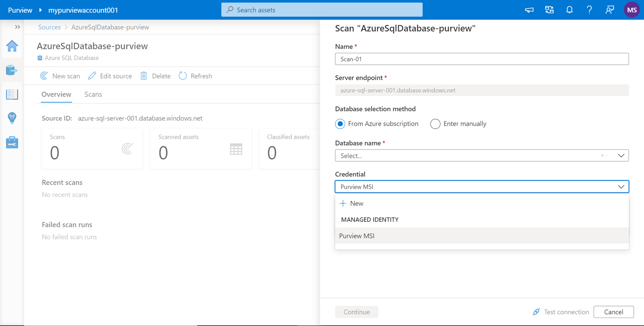Expand the Database name dropdown
The image size is (644, 326).
[482, 156]
